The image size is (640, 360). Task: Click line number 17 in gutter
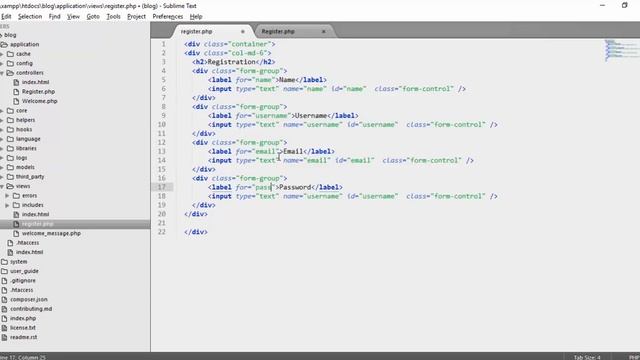pos(162,187)
